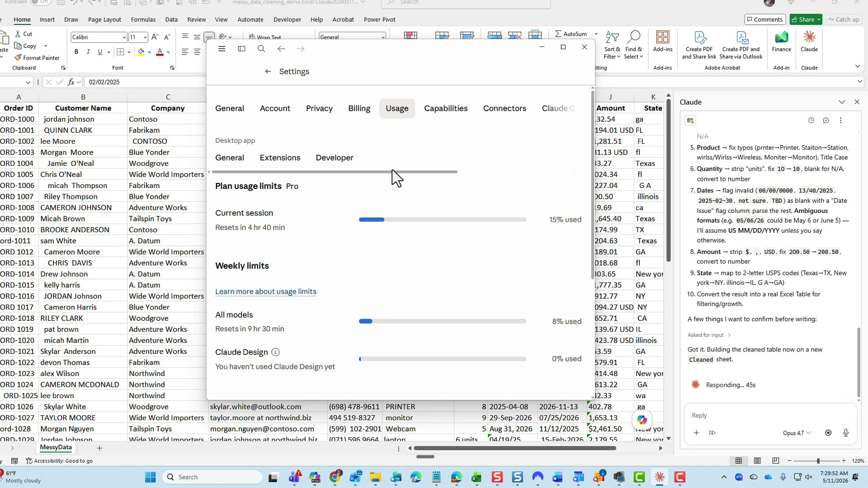Screen dimensions: 868x488
Task: Toggle Italic formatting in Excel Font group
Action: tap(88, 52)
